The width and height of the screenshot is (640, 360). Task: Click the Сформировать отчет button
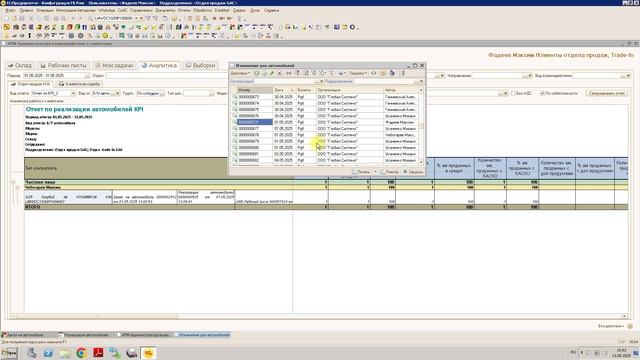(607, 93)
